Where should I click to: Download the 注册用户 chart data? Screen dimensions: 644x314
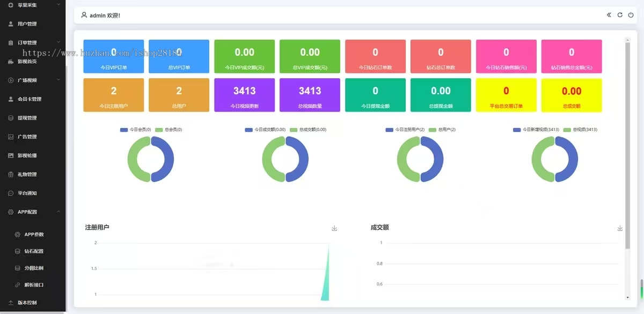click(x=334, y=228)
